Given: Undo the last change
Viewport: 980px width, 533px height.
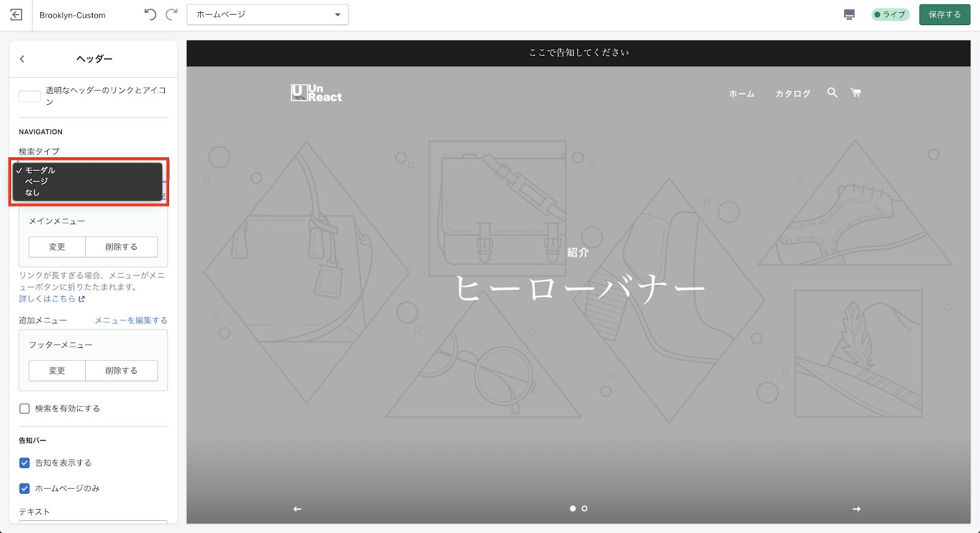Looking at the screenshot, I should (150, 15).
